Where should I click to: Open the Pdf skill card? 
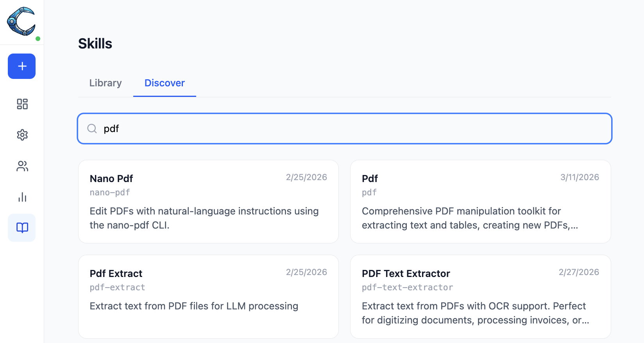click(480, 202)
